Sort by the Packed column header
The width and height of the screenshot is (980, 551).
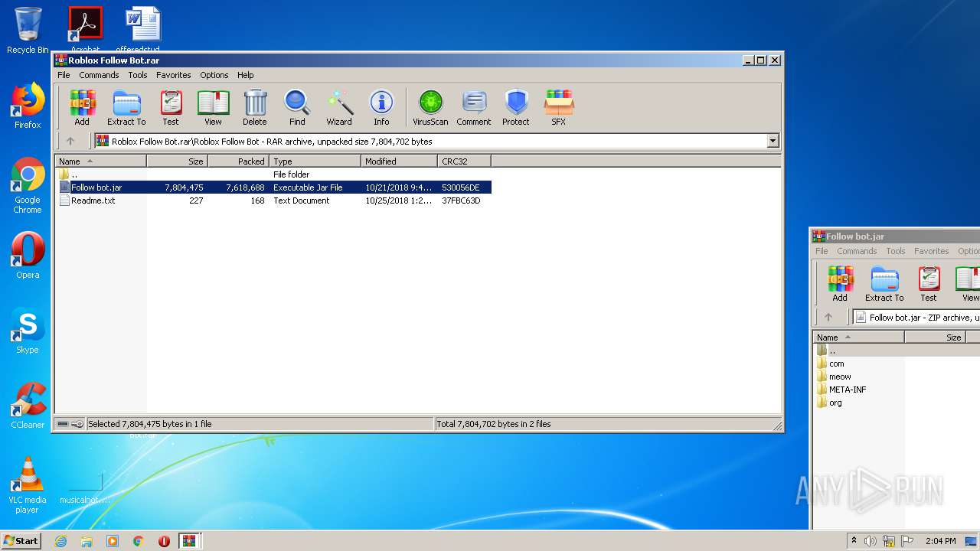pos(238,161)
